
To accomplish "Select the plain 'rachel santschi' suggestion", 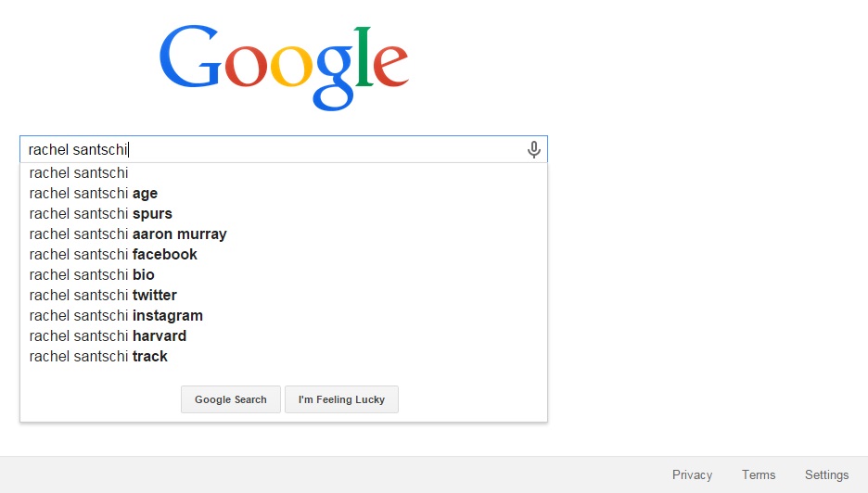I will pos(284,173).
